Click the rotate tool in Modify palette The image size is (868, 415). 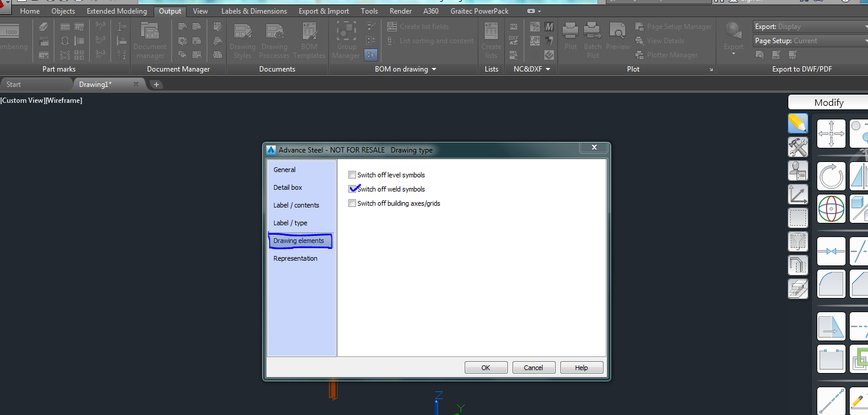pyautogui.click(x=831, y=176)
